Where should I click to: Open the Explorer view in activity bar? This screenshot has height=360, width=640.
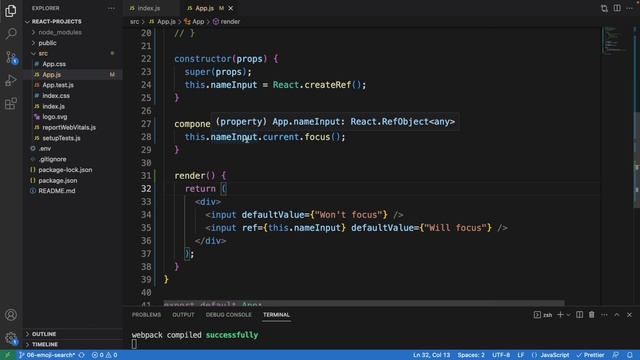(x=11, y=11)
